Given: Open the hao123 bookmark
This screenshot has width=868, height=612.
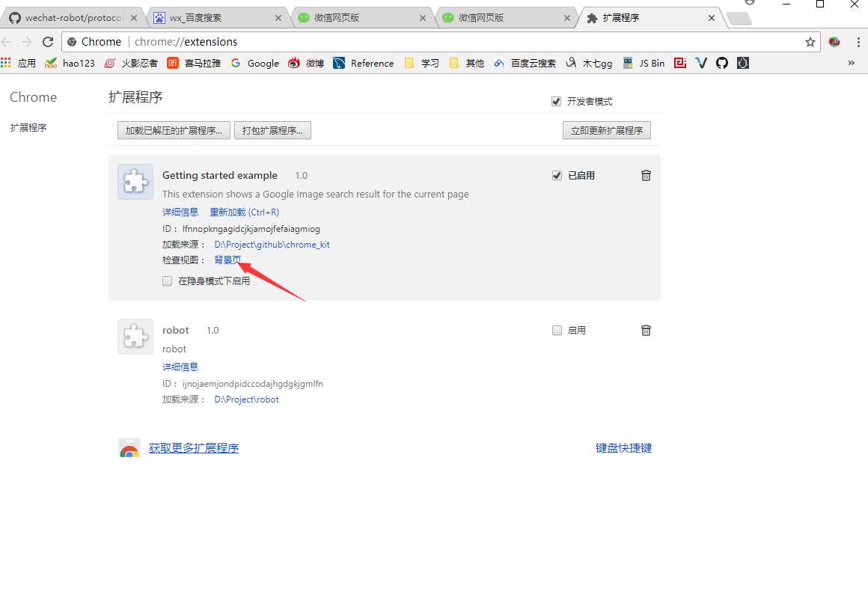Looking at the screenshot, I should point(70,63).
